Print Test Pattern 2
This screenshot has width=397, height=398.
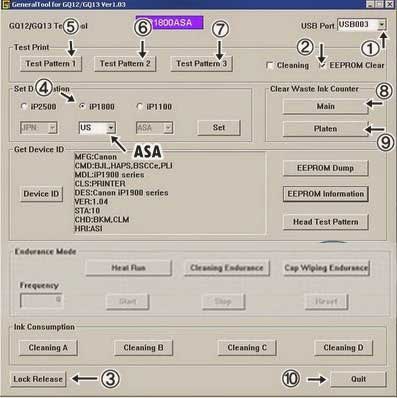tap(125, 64)
